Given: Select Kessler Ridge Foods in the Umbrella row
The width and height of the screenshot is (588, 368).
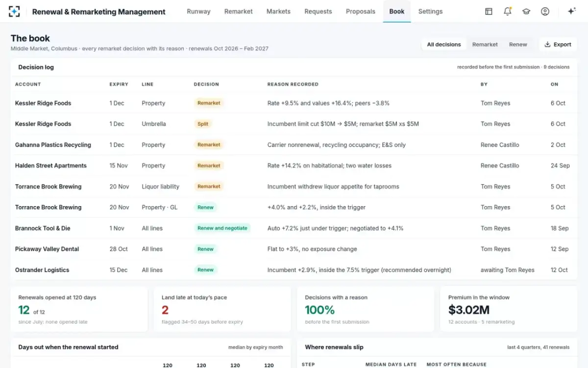Looking at the screenshot, I should [43, 124].
